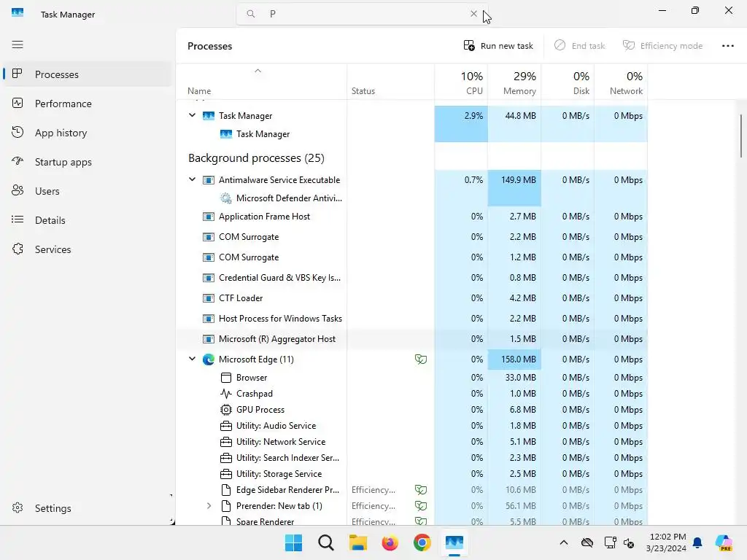Sort processes by CPU column
The height and width of the screenshot is (560, 747).
tap(461, 82)
